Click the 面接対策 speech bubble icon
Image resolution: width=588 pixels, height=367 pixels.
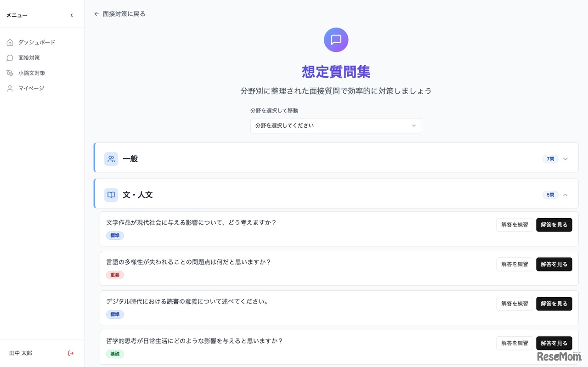click(x=9, y=57)
